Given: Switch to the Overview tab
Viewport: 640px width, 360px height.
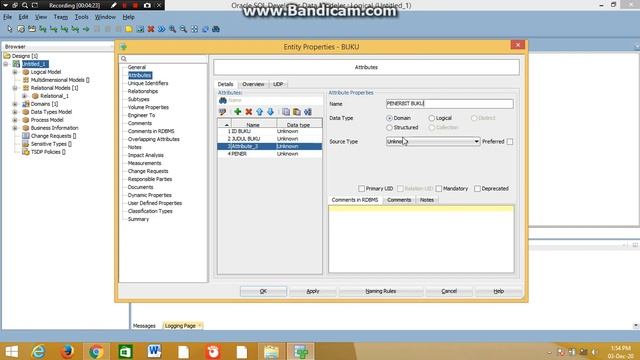Looking at the screenshot, I should [x=253, y=84].
